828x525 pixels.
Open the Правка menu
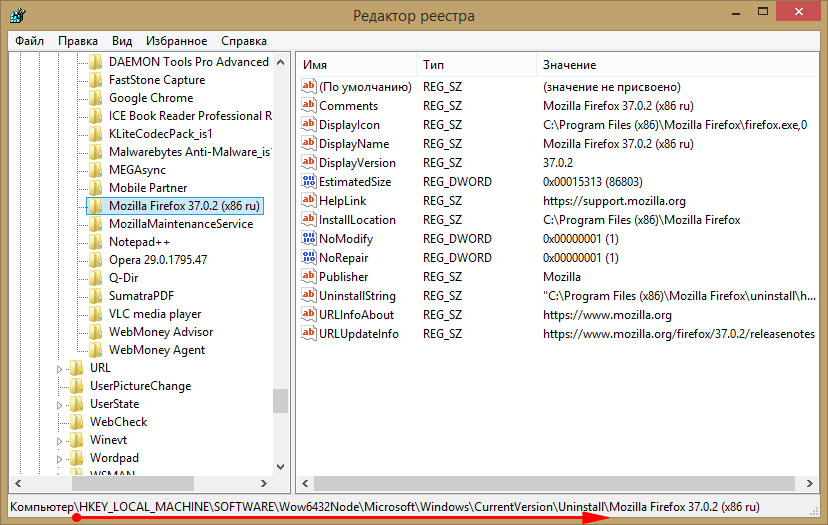coord(78,41)
